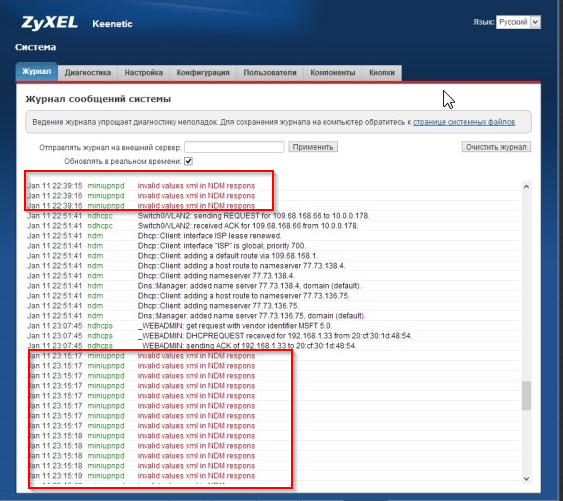The image size is (563, 501).
Task: Open the language dropdown showing Русский
Action: coord(518,22)
